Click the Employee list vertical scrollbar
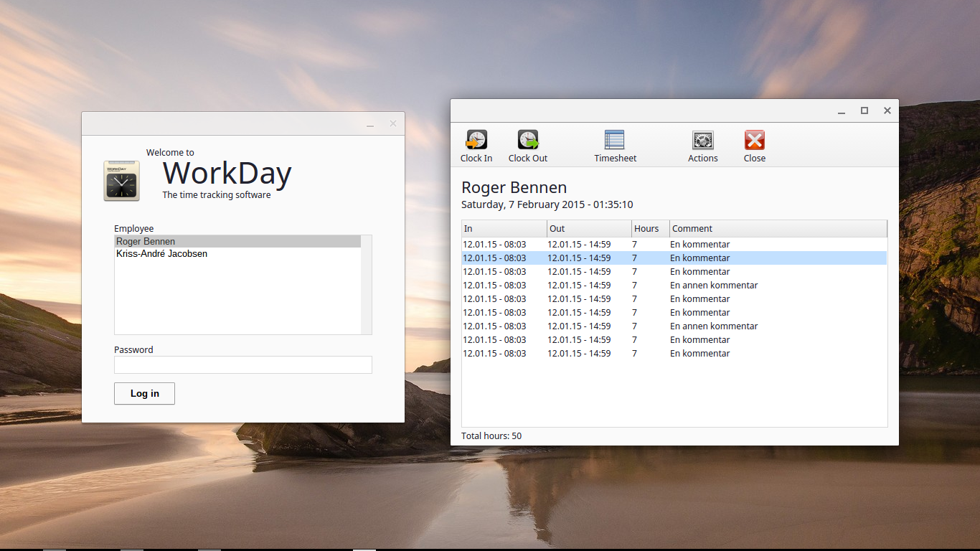980x551 pixels. (x=367, y=284)
